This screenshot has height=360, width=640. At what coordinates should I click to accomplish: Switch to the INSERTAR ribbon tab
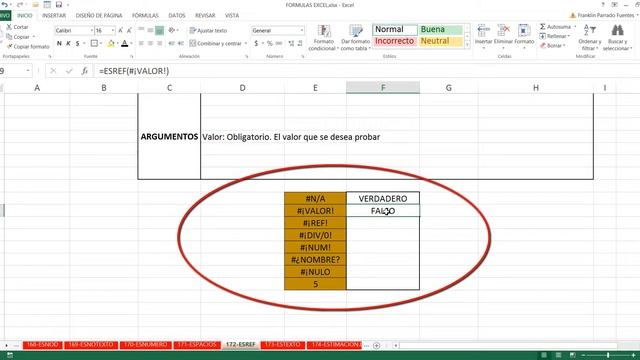tap(54, 16)
